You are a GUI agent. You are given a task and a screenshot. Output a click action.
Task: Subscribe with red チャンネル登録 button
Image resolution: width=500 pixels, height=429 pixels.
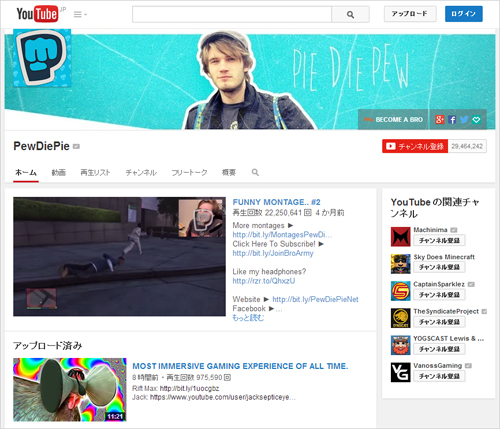click(415, 146)
